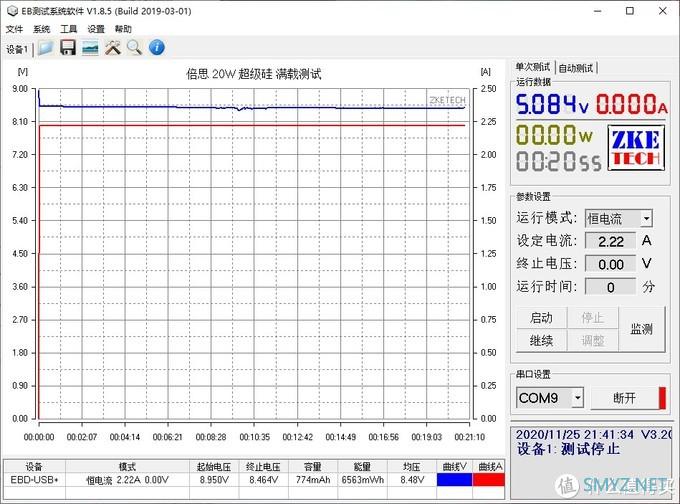Click the 启动 button
This screenshot has width=680, height=504.
(x=541, y=318)
